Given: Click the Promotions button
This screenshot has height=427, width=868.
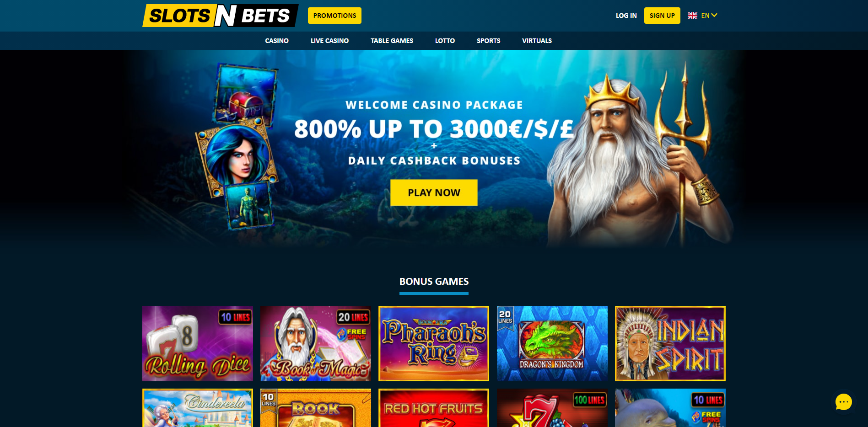Looking at the screenshot, I should [334, 16].
